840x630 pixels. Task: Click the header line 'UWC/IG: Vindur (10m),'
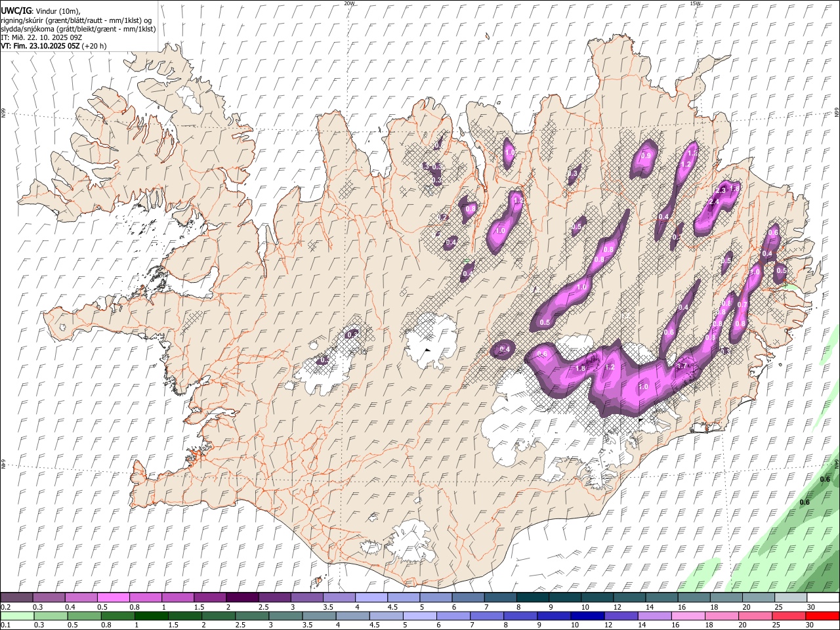pos(40,11)
